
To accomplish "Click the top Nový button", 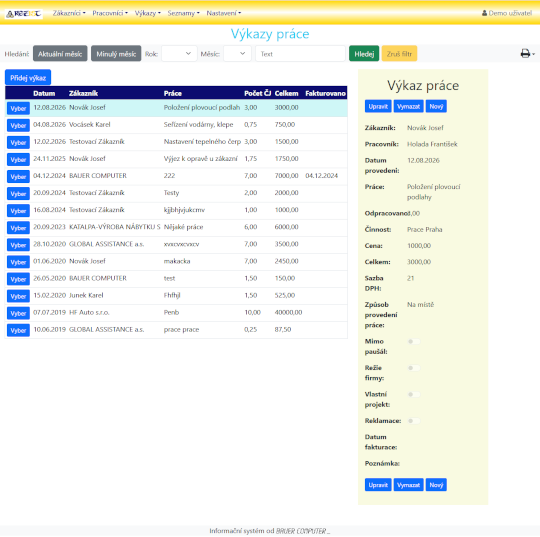I will point(436,106).
